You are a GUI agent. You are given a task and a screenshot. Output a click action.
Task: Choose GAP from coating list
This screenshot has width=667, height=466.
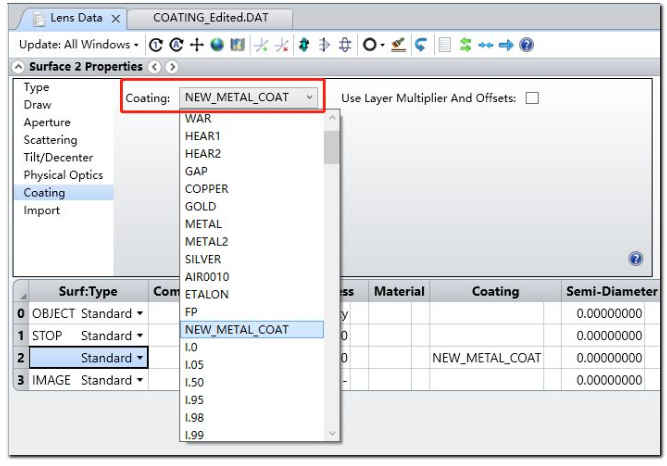point(252,171)
